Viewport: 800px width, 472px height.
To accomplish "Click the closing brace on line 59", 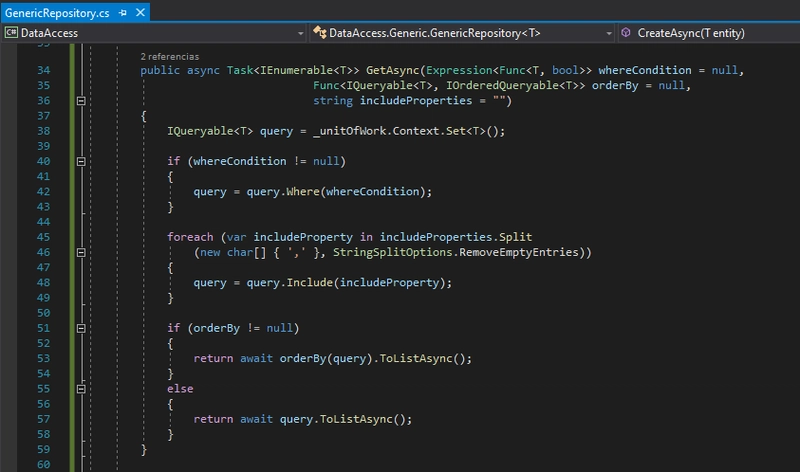I will [144, 450].
